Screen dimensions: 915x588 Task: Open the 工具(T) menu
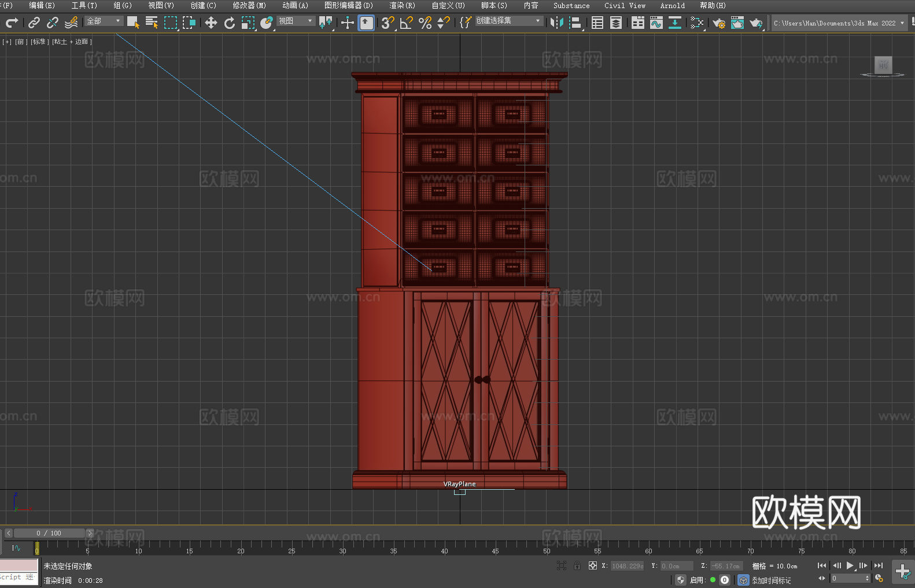(84, 5)
